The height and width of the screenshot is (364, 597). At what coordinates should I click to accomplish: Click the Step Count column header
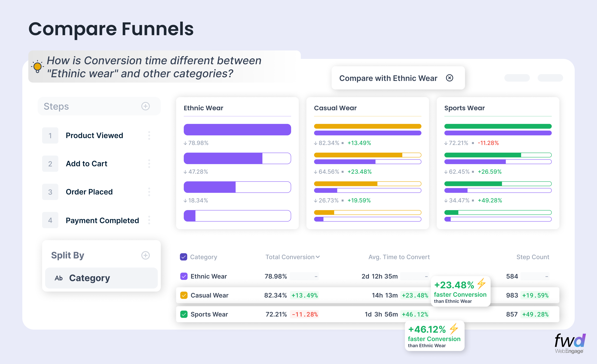tap(533, 257)
